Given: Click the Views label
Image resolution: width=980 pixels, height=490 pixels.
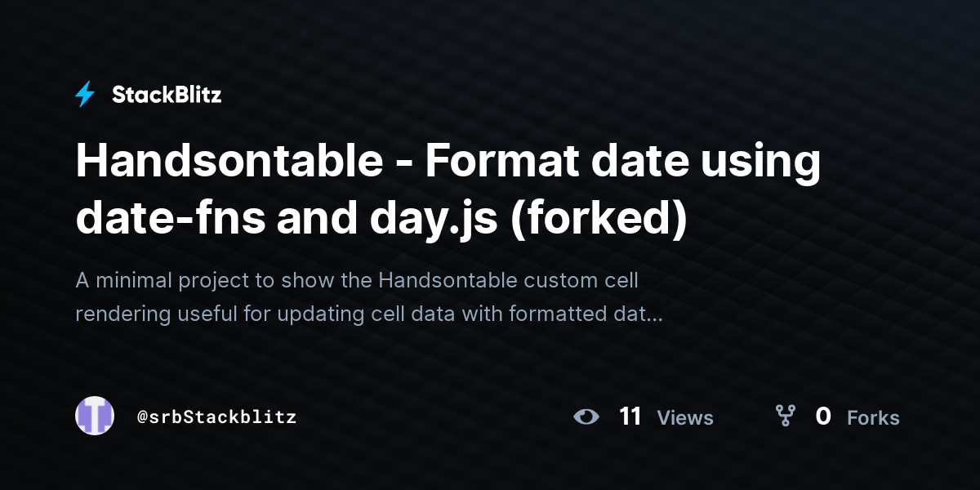Looking at the screenshot, I should click(685, 418).
